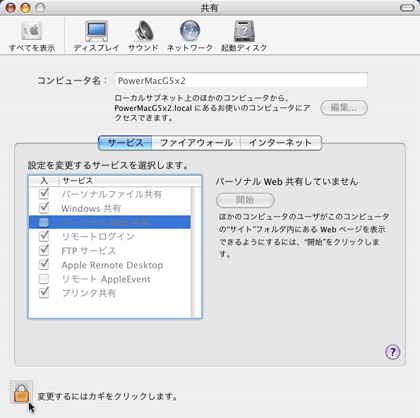Screen dimensions: 420x418
Task: Open the Network (ネットワーク) preference icon
Action: tap(190, 36)
